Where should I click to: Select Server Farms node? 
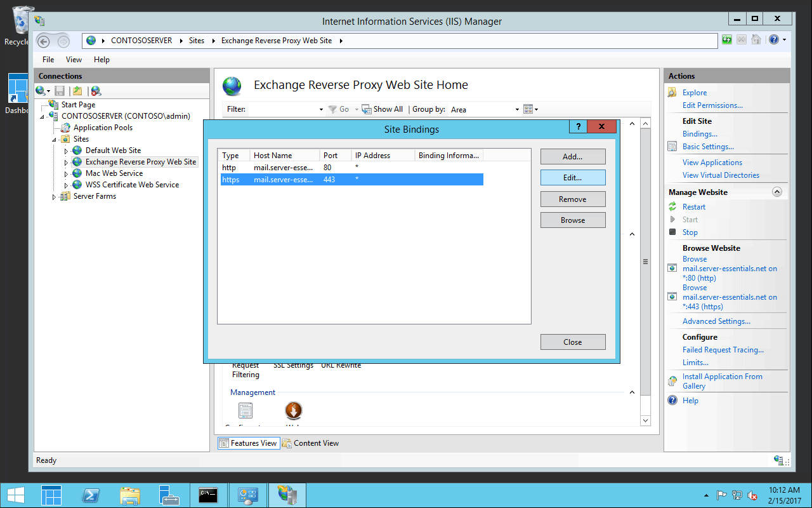click(x=95, y=196)
